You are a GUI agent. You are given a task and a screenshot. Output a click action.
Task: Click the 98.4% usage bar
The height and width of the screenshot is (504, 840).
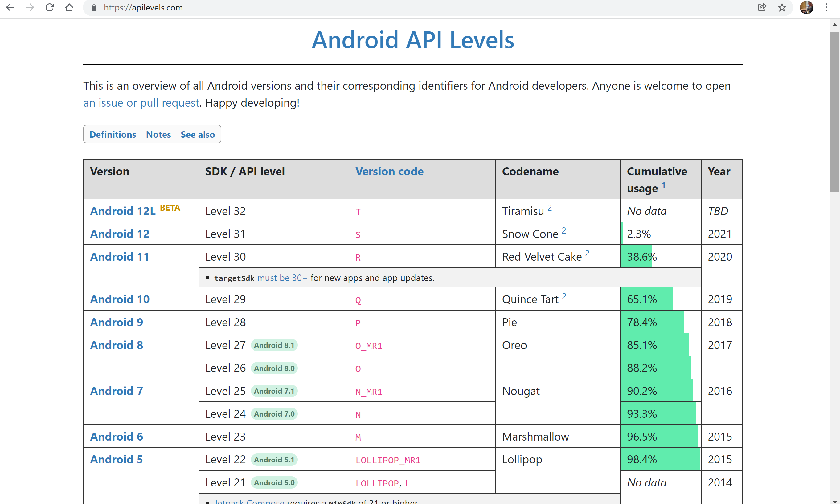(660, 459)
